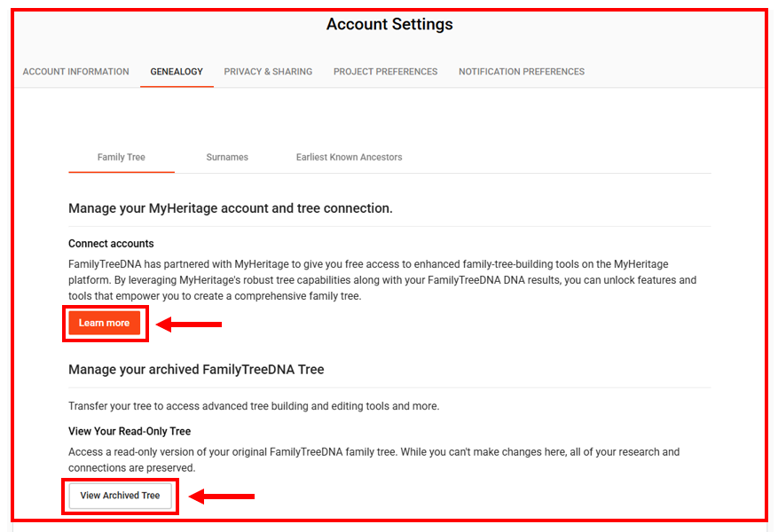Select the Genealogy tab
The width and height of the screenshot is (778, 532).
tap(177, 72)
